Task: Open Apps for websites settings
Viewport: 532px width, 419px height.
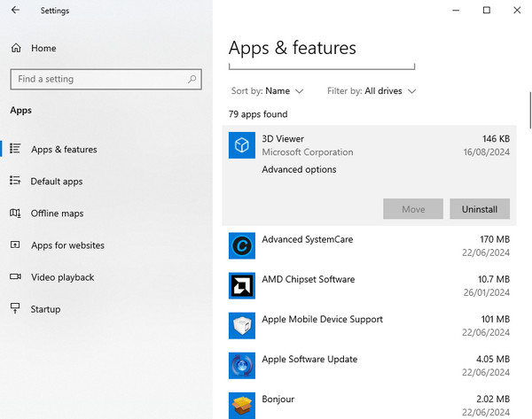Action: click(68, 245)
